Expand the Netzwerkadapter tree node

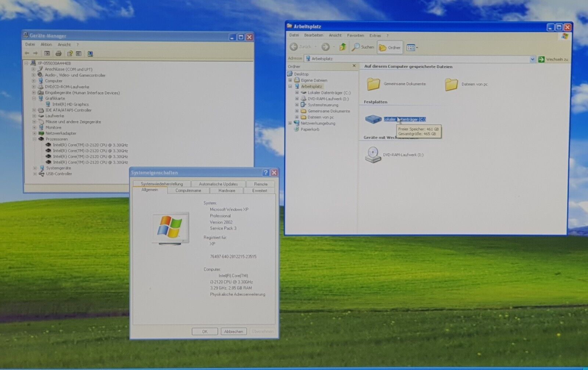click(34, 133)
